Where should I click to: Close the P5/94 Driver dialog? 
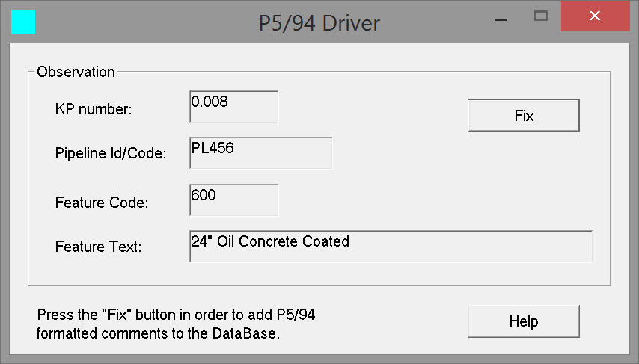594,16
